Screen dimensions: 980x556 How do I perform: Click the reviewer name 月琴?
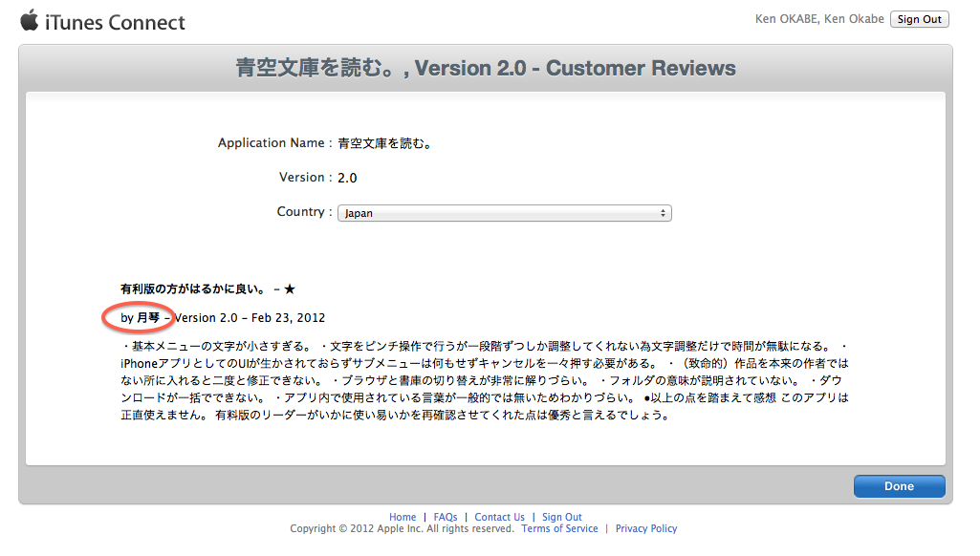point(148,318)
